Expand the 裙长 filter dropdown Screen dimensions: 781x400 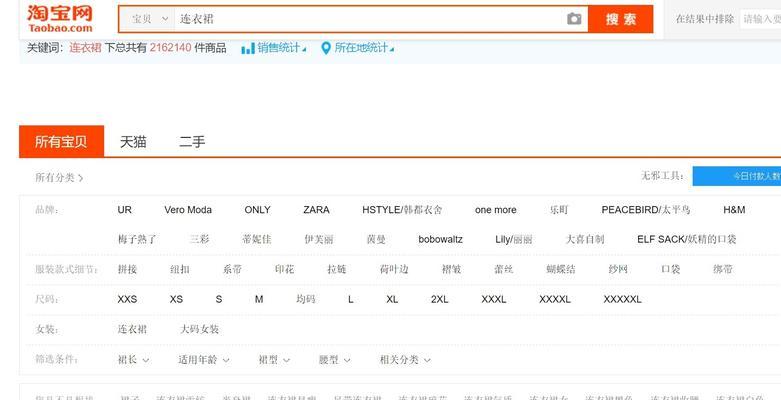click(133, 360)
